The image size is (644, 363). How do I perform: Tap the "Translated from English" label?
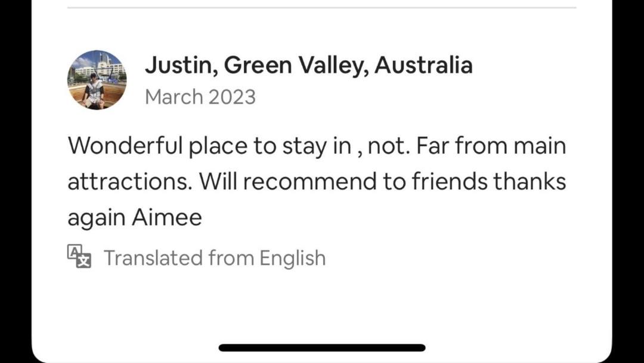pyautogui.click(x=215, y=258)
